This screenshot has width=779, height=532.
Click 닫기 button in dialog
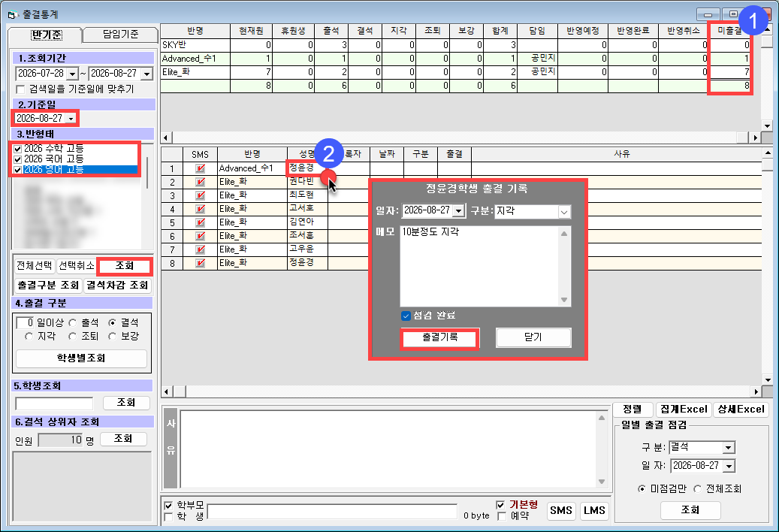pos(533,338)
